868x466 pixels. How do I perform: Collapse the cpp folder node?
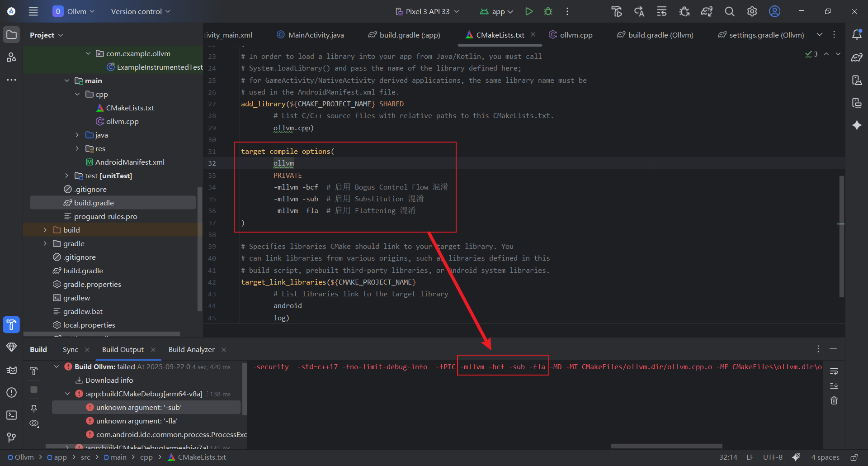77,94
